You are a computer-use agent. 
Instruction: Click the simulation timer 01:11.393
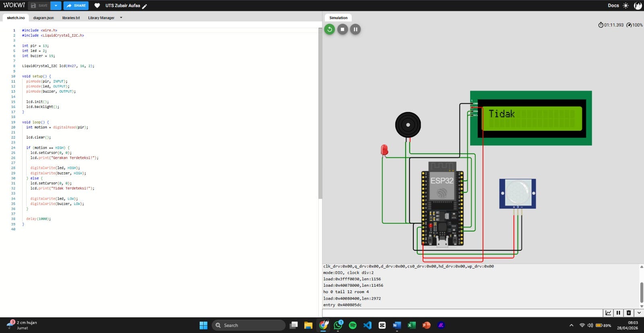[611, 25]
